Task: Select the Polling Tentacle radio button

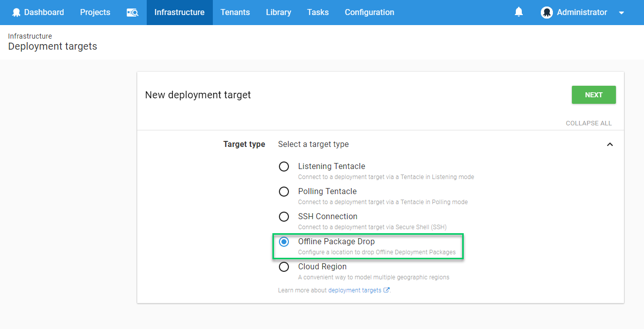Action: click(284, 192)
